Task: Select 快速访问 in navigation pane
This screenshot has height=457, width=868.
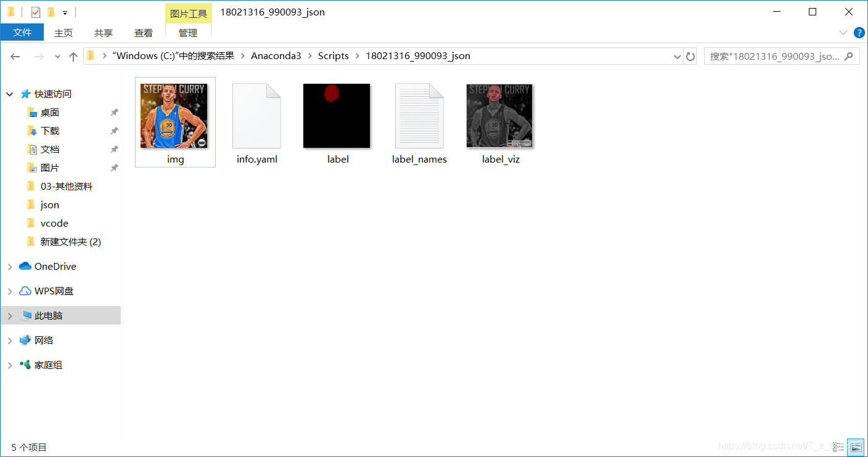Action: point(53,94)
